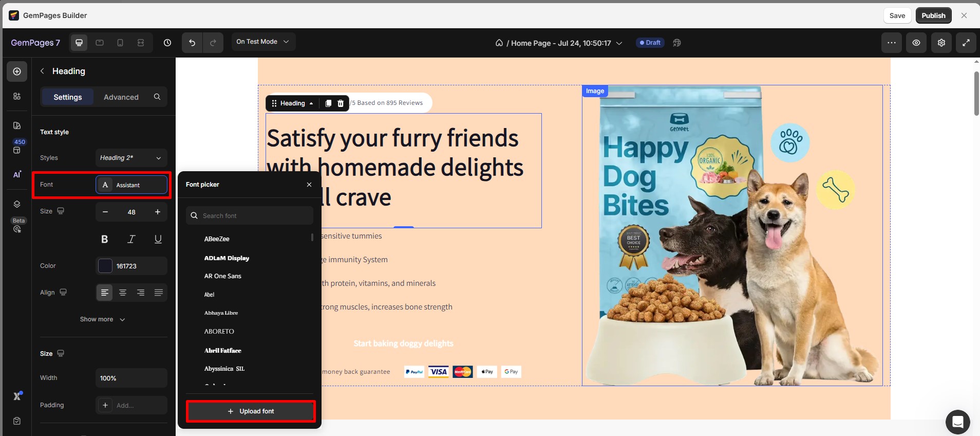Toggle bold text formatting
The image size is (980, 436).
point(105,239)
